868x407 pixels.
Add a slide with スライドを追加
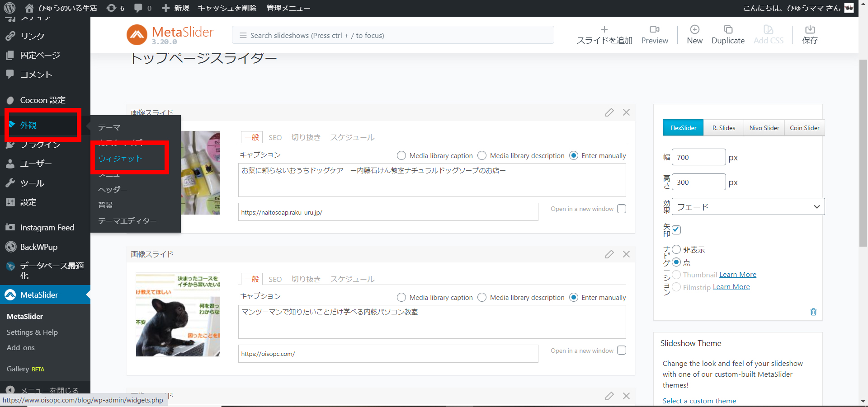tap(604, 30)
